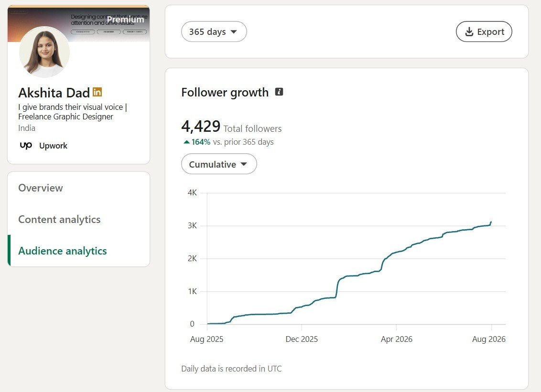541x392 pixels.
Task: Click the Follower growth info icon
Action: [279, 92]
